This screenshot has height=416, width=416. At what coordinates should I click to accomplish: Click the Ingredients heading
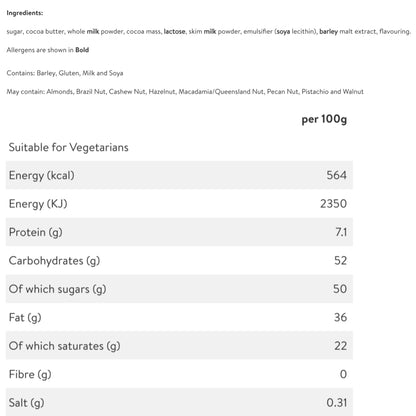click(x=25, y=13)
